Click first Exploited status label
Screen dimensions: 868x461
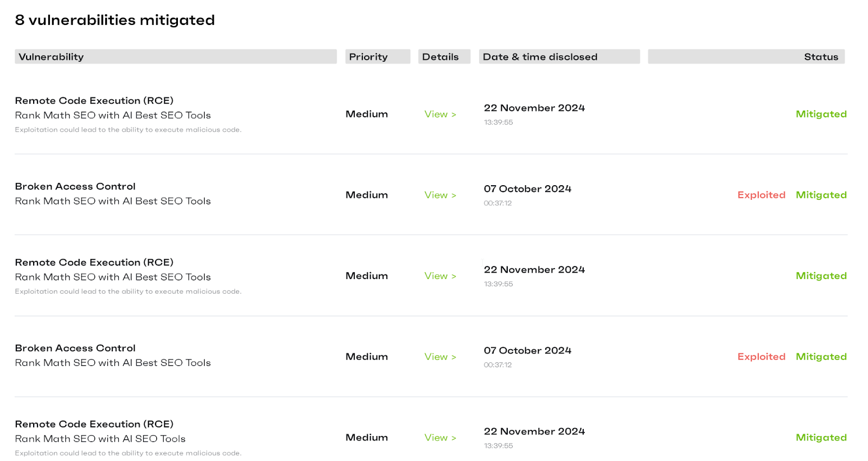pos(761,195)
